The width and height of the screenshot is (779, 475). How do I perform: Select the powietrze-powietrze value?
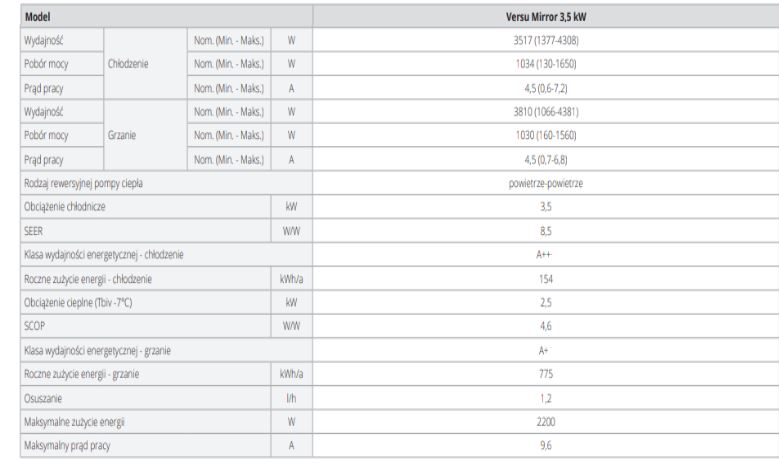pyautogui.click(x=545, y=183)
